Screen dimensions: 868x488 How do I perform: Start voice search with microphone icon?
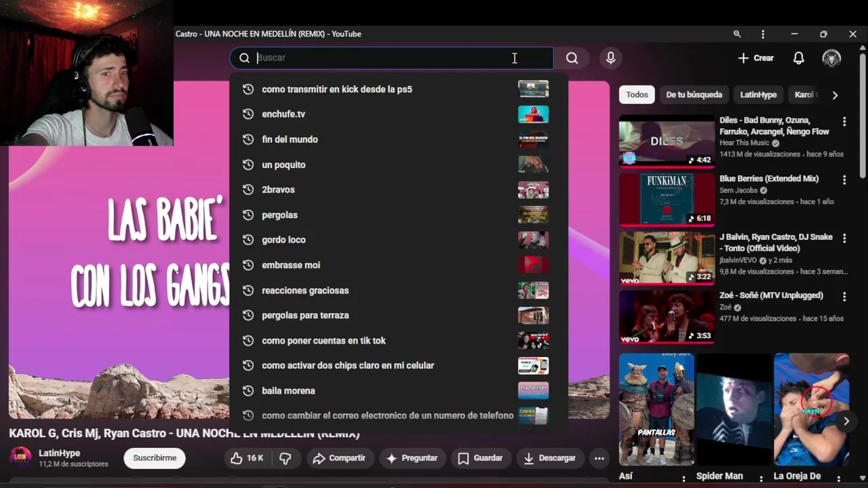click(611, 58)
